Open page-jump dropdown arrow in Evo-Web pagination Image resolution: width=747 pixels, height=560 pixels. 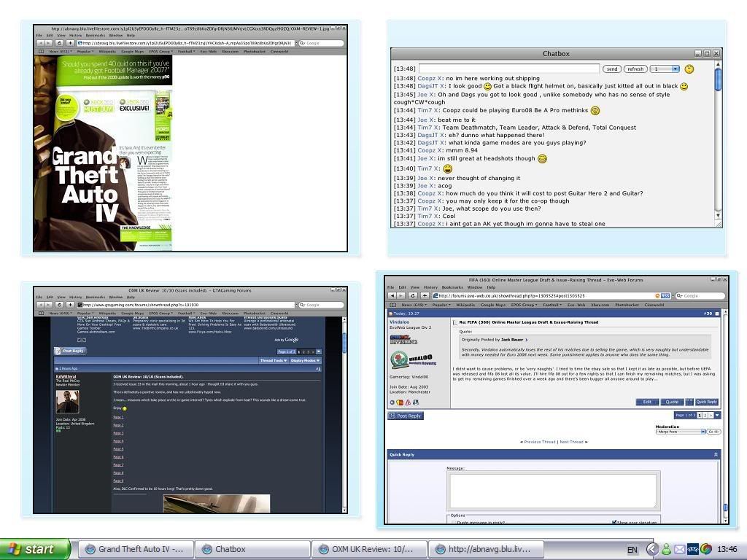click(717, 415)
